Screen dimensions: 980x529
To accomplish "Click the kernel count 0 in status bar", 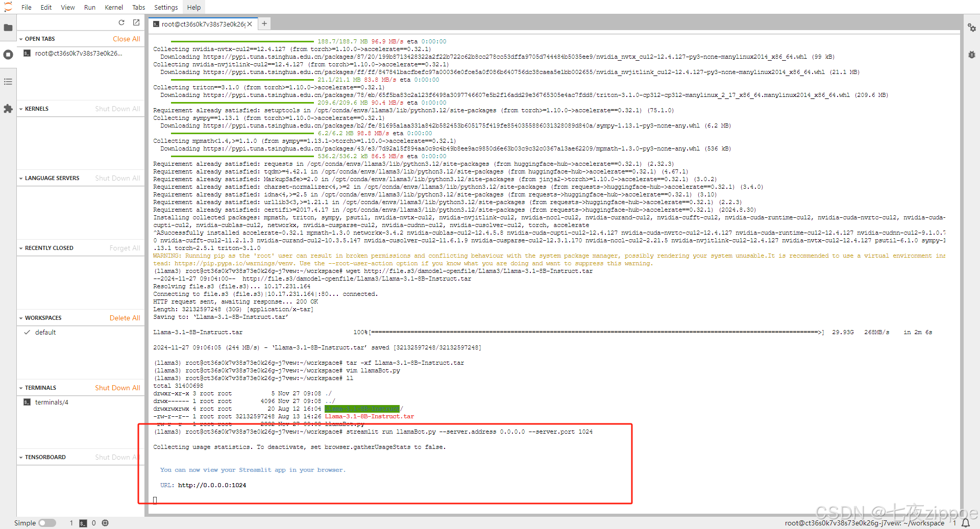I will click(x=94, y=523).
